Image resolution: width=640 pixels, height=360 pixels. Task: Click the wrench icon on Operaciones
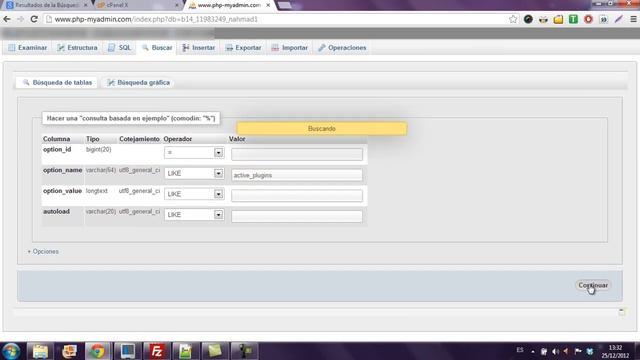[322, 48]
